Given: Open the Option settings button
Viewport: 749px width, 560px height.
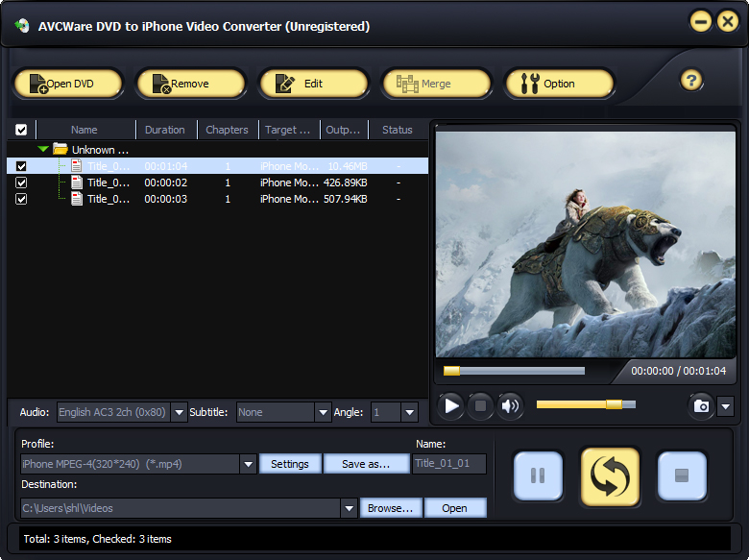Looking at the screenshot, I should pyautogui.click(x=560, y=84).
